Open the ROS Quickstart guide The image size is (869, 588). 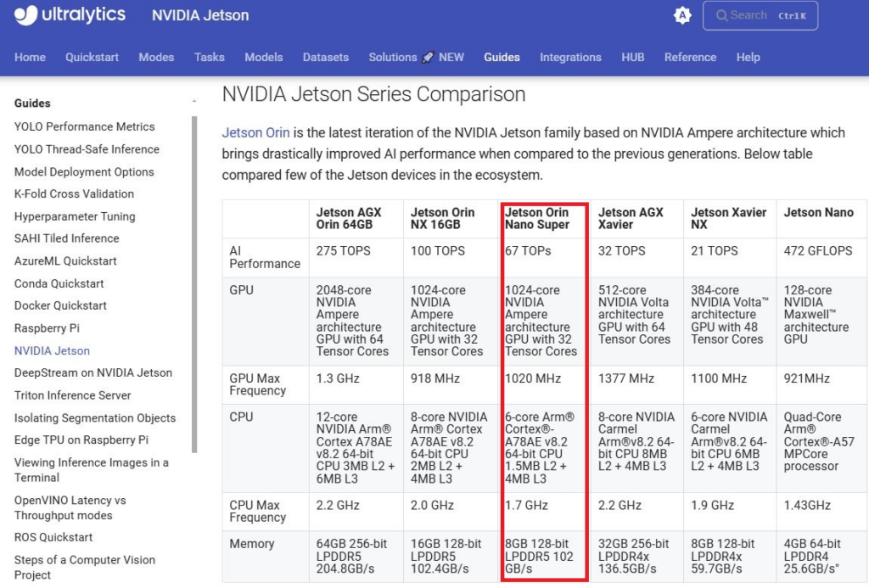click(53, 537)
